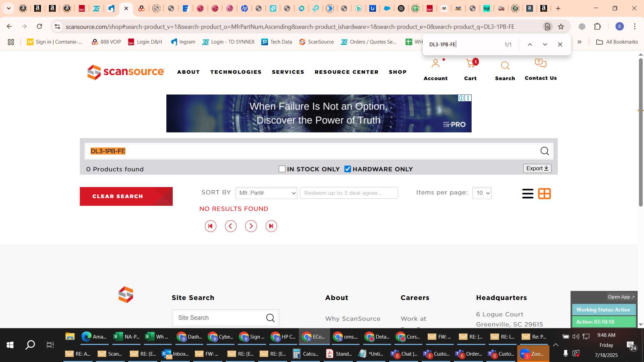Click the ScanSource logo in header
The height and width of the screenshot is (362, 644).
click(x=126, y=72)
